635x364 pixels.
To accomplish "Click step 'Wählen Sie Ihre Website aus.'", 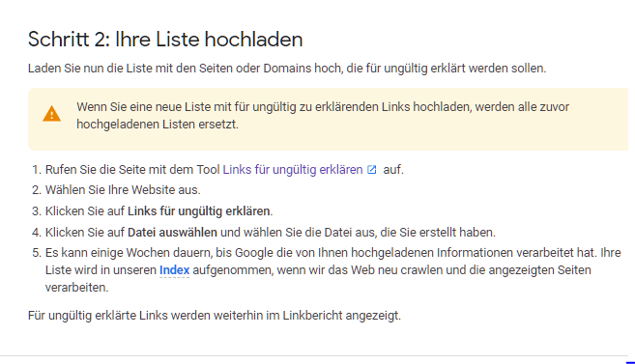I will [x=123, y=189].
